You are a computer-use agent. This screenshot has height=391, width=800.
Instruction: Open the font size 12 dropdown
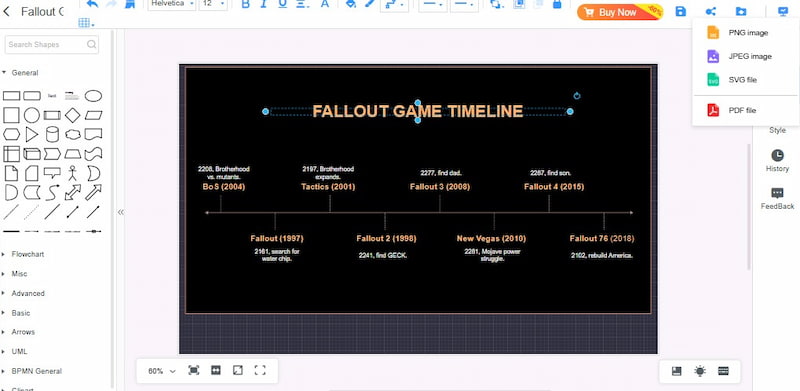coord(213,4)
